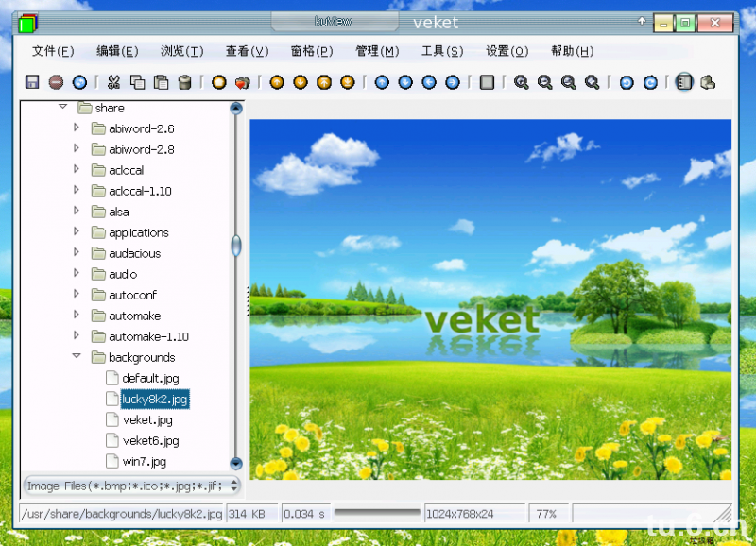Click the copy icon in the toolbar

[137, 82]
